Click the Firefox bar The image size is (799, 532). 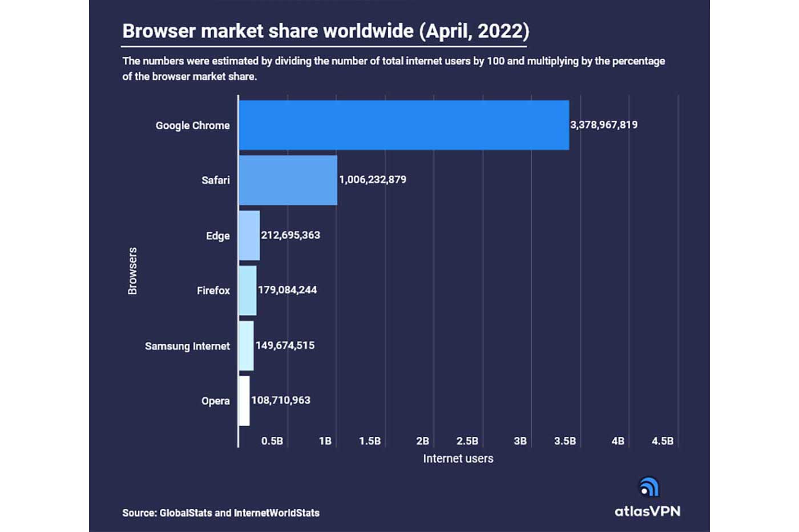coord(247,290)
